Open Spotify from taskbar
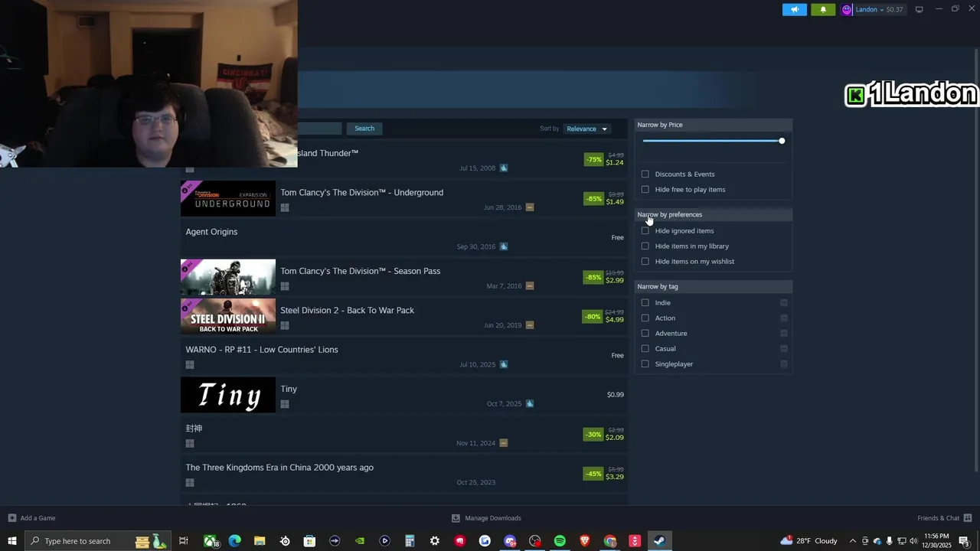Screen dimensions: 980x551 point(560,541)
